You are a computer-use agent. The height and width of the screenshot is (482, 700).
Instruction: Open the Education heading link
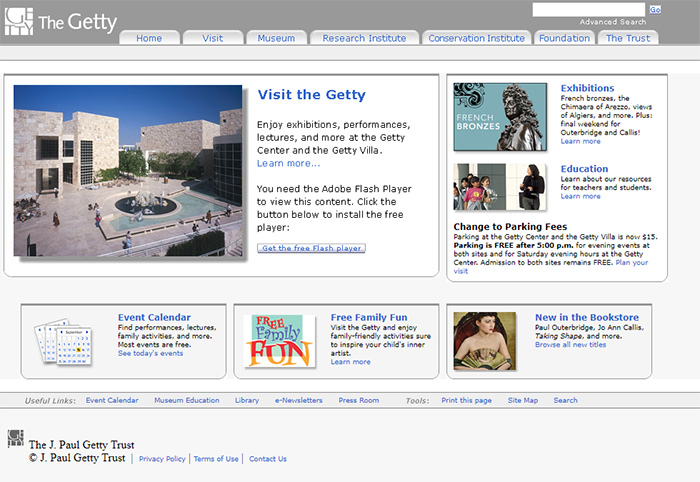click(x=584, y=169)
